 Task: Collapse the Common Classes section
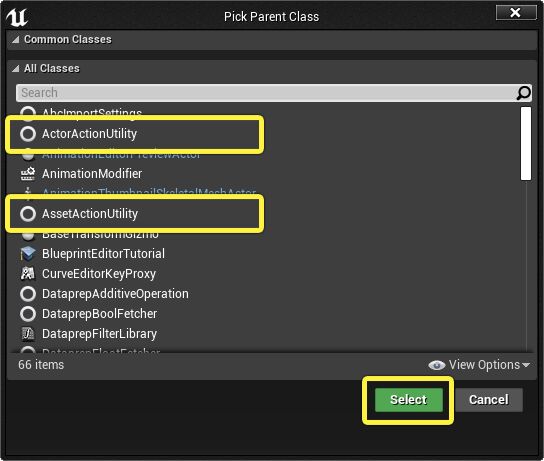coord(15,40)
